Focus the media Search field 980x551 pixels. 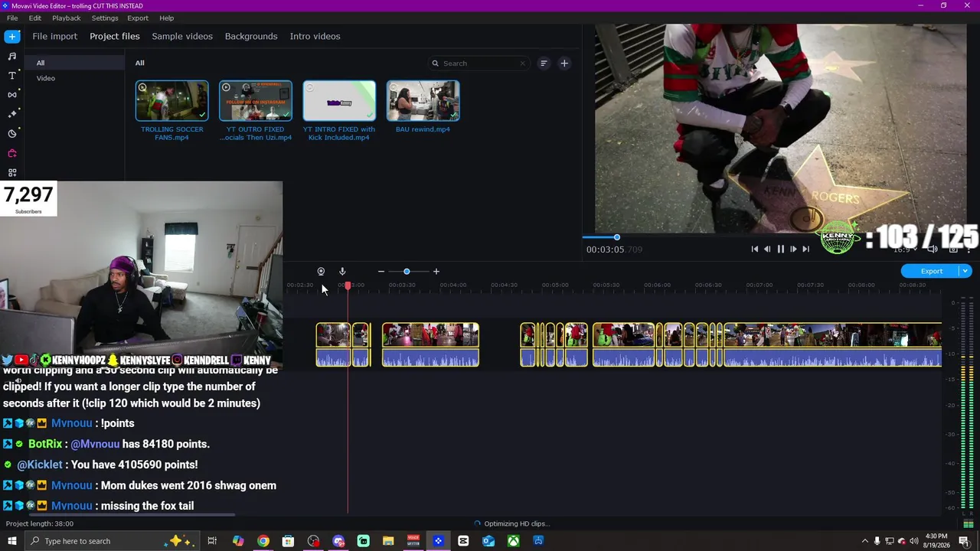point(479,64)
